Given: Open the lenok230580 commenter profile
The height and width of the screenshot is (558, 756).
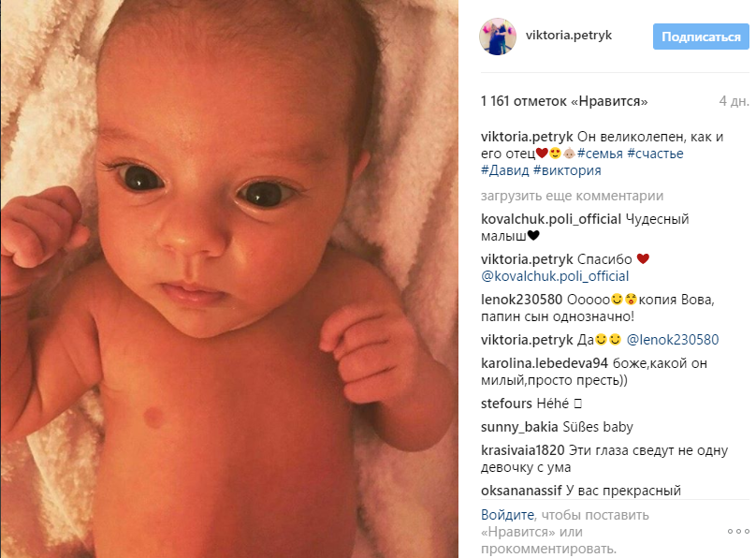Looking at the screenshot, I should click(522, 300).
